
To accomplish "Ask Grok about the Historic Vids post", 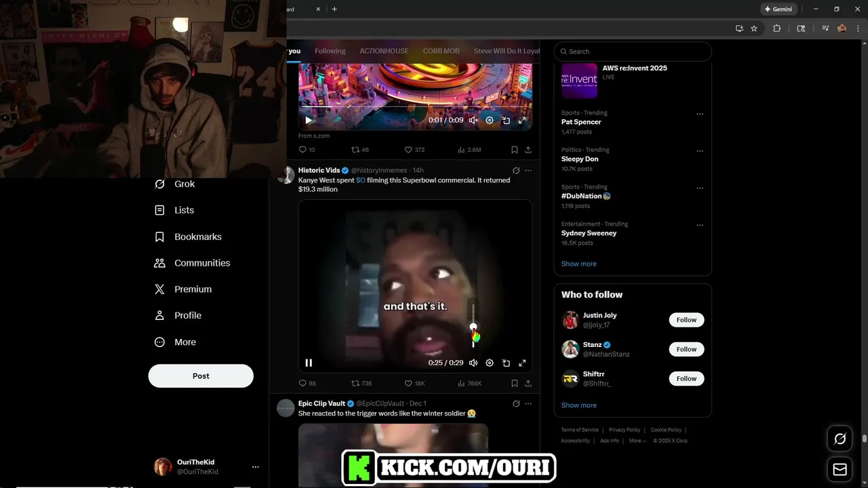I will [516, 171].
